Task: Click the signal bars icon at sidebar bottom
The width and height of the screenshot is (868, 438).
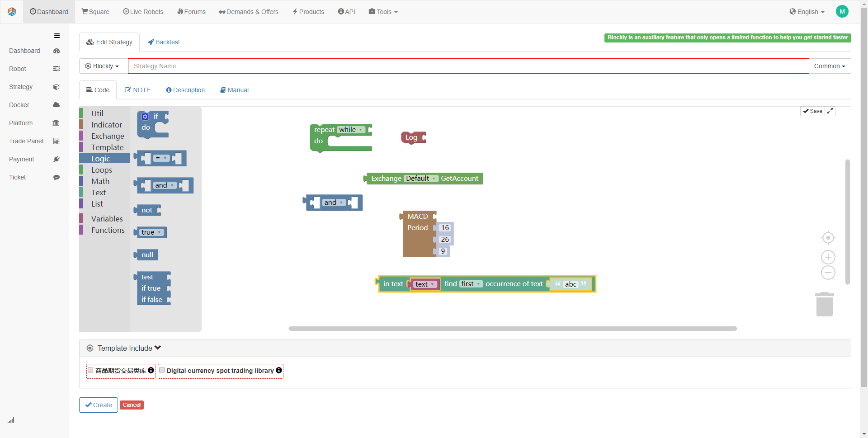Action: coord(11,420)
